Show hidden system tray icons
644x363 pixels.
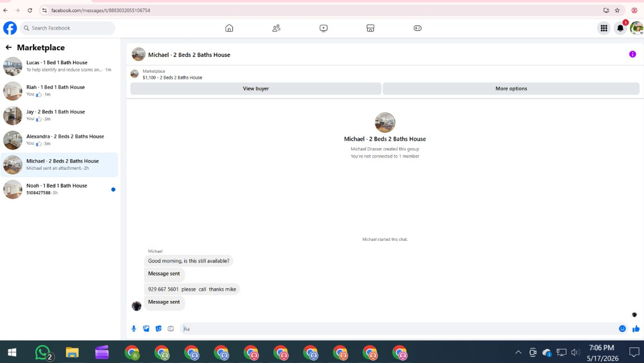coord(518,352)
